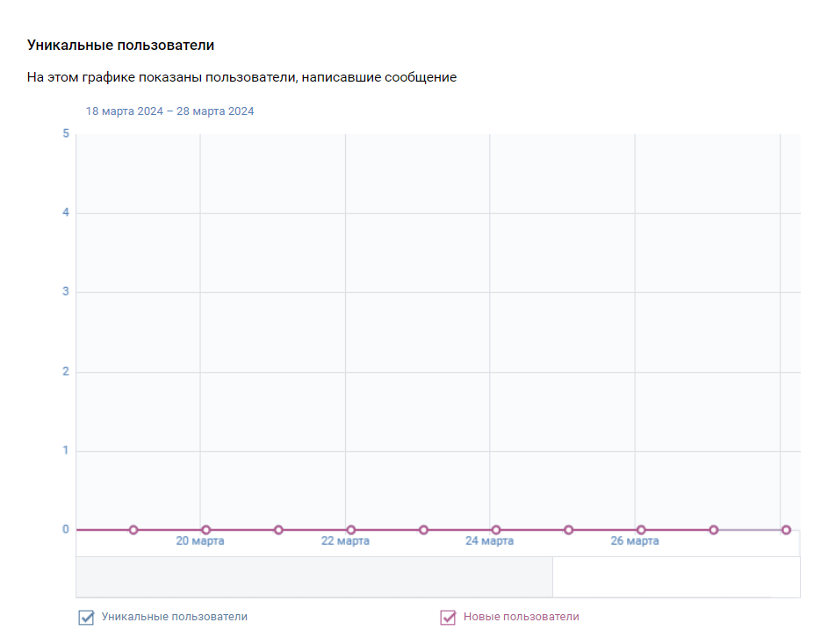
Task: Click the 22 марта axis label
Action: (345, 541)
